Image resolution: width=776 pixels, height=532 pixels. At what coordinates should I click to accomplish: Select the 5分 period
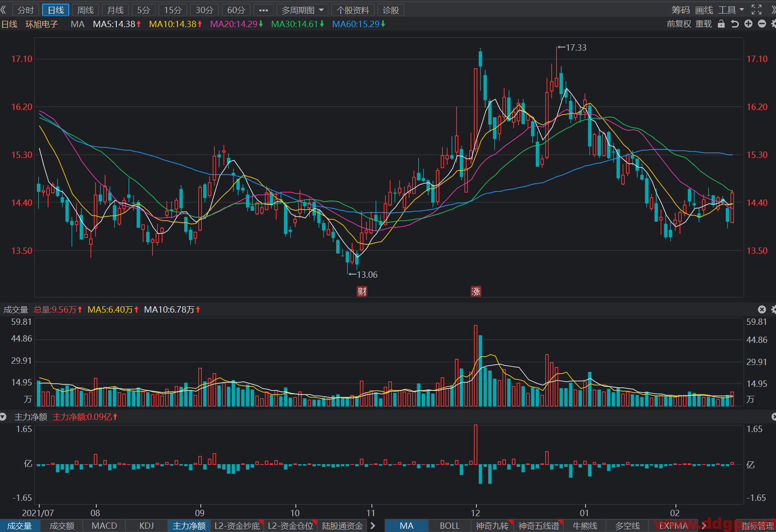click(143, 10)
